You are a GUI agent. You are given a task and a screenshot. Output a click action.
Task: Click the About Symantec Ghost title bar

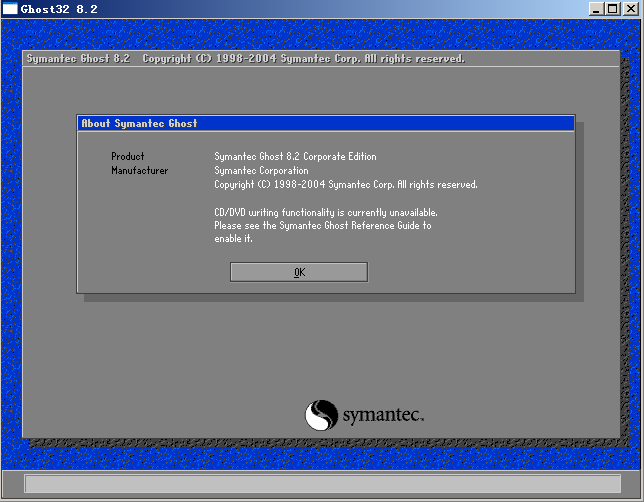tap(326, 123)
